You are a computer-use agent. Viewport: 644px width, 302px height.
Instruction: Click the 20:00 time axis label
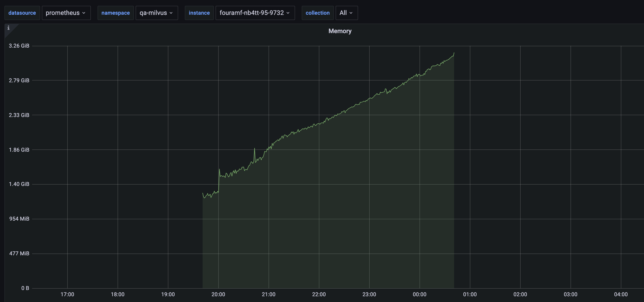tap(219, 294)
